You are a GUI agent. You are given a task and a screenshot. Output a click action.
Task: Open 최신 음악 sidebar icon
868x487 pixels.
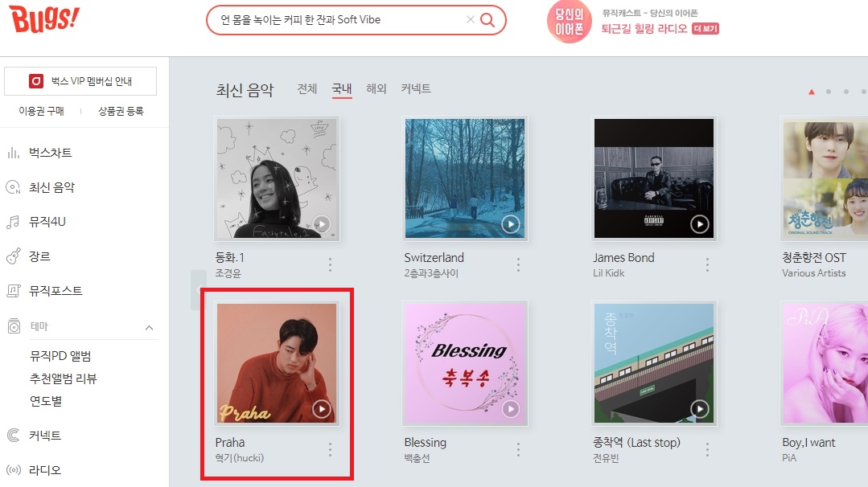click(x=14, y=187)
